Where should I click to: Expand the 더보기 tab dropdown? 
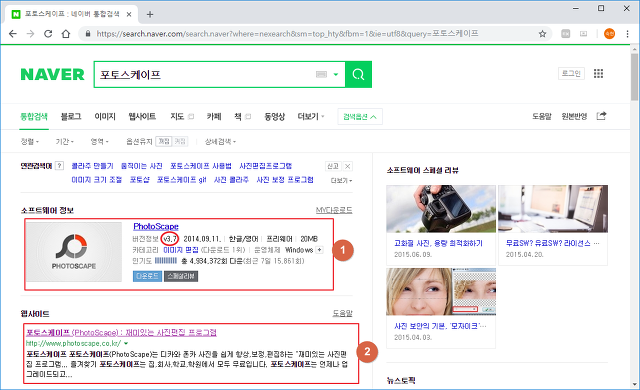tap(311, 117)
